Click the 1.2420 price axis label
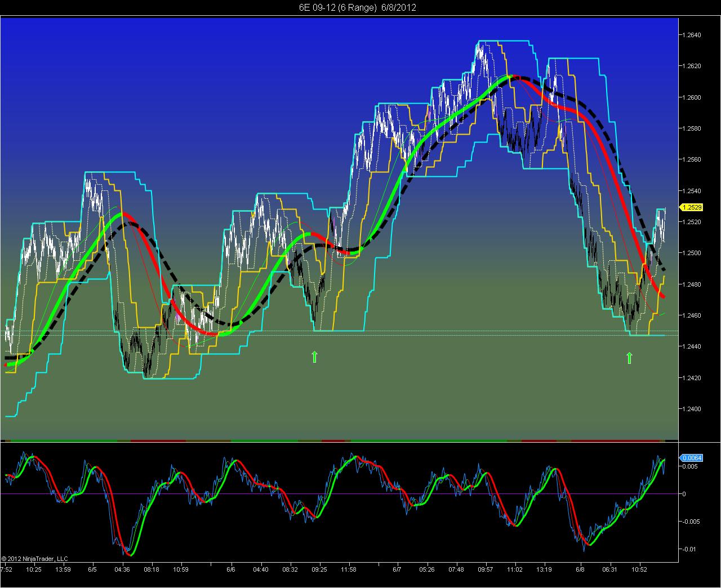The height and width of the screenshot is (588, 721). pyautogui.click(x=692, y=377)
